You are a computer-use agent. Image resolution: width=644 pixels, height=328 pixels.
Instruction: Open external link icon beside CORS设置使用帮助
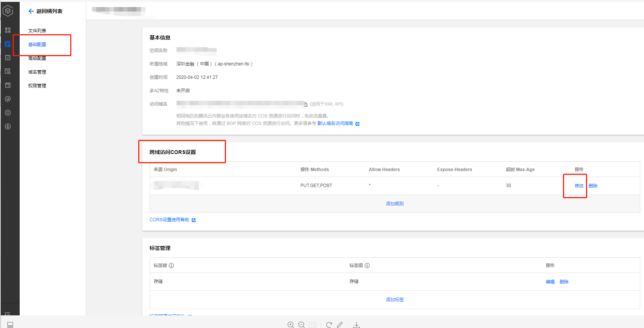click(x=194, y=220)
